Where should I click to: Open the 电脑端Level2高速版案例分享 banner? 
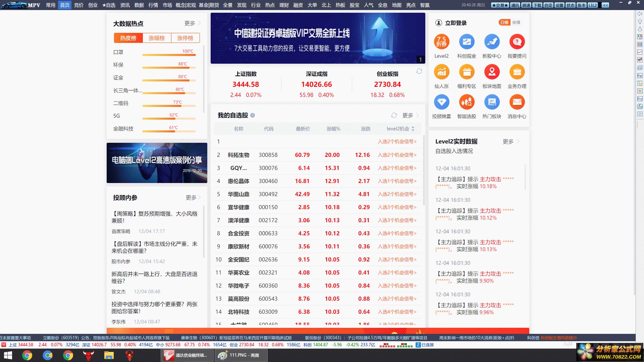click(157, 163)
